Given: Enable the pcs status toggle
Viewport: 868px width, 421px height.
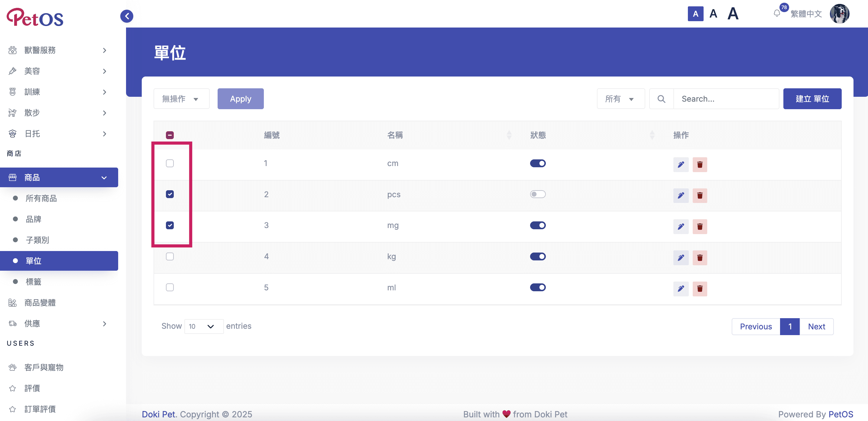Looking at the screenshot, I should click(x=537, y=194).
